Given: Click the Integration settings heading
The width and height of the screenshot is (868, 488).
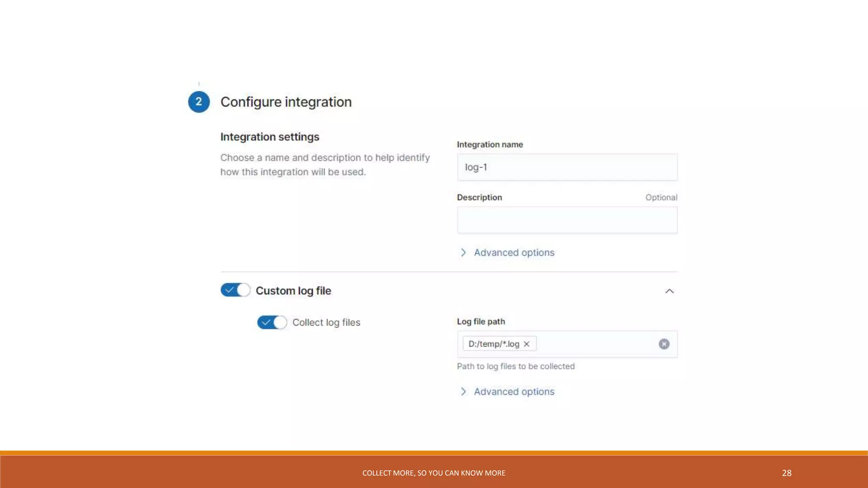Looking at the screenshot, I should click(270, 137).
